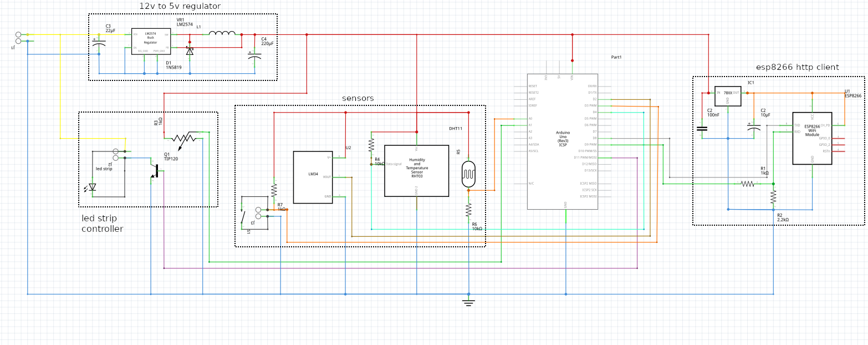Select the Humidity and Temperature Sensor RHT03
868x345 pixels.
[416, 170]
